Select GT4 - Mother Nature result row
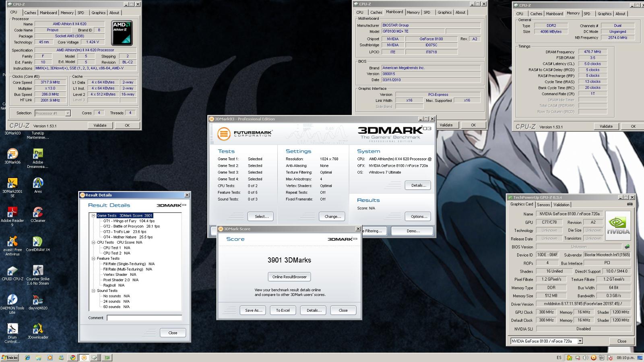Screen dimensions: 644x362 click(128, 237)
